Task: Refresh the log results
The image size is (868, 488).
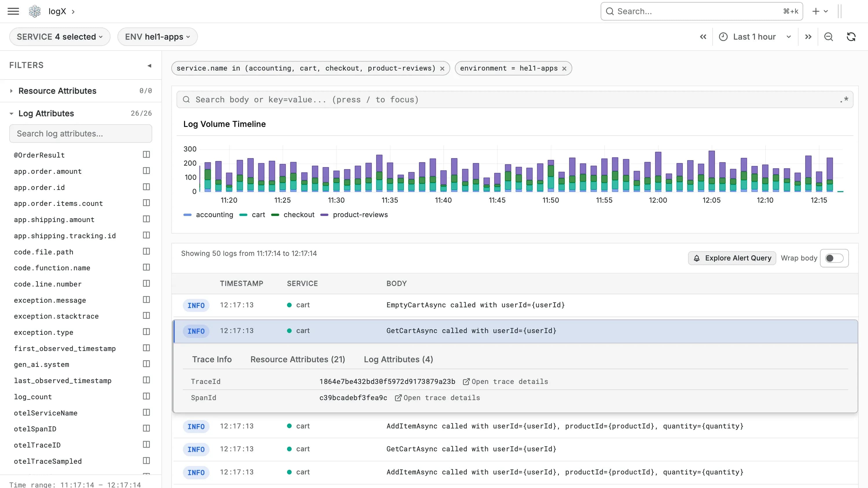Action: click(x=851, y=37)
